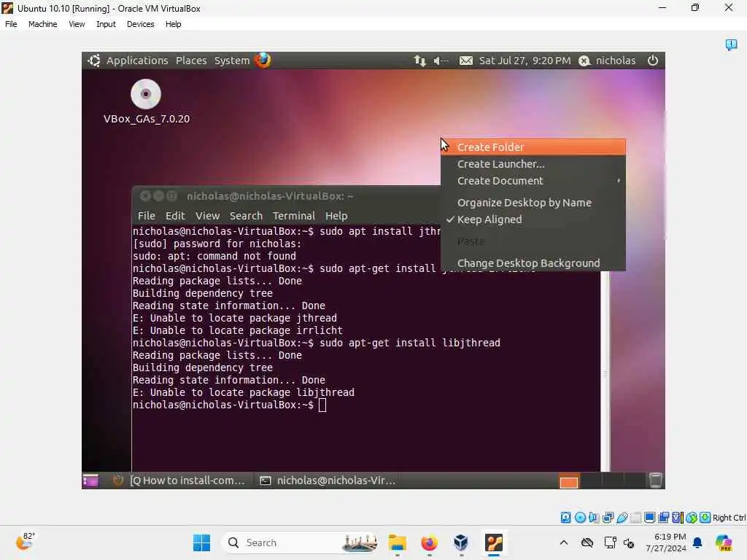This screenshot has width=747, height=560.
Task: Click 'sudo: apt: command not found' line
Action: coord(214,256)
